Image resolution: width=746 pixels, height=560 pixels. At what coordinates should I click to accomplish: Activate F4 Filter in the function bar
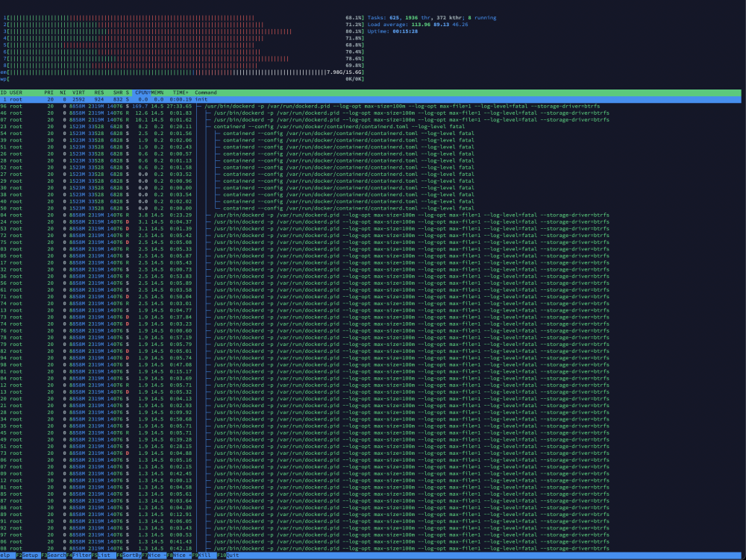click(x=79, y=556)
